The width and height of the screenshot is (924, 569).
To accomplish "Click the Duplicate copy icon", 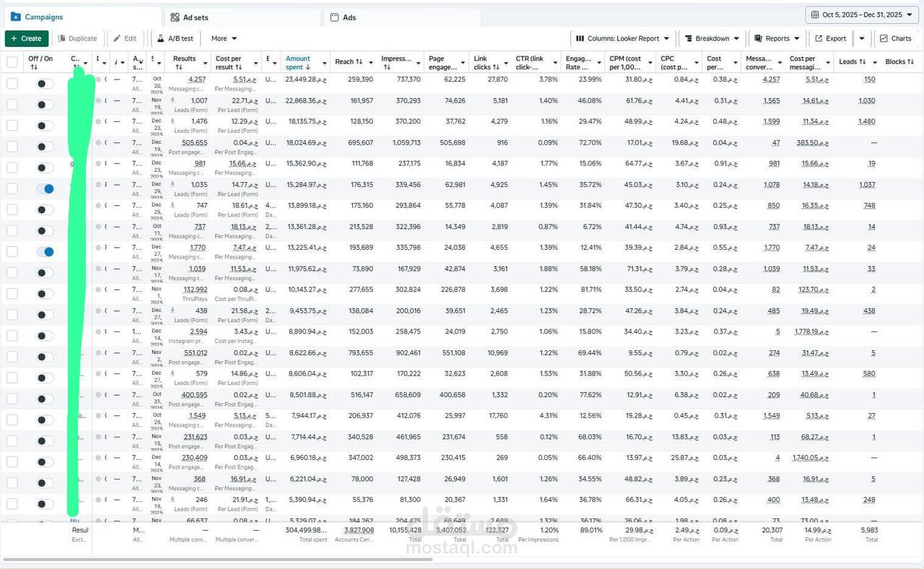I will pyautogui.click(x=61, y=38).
